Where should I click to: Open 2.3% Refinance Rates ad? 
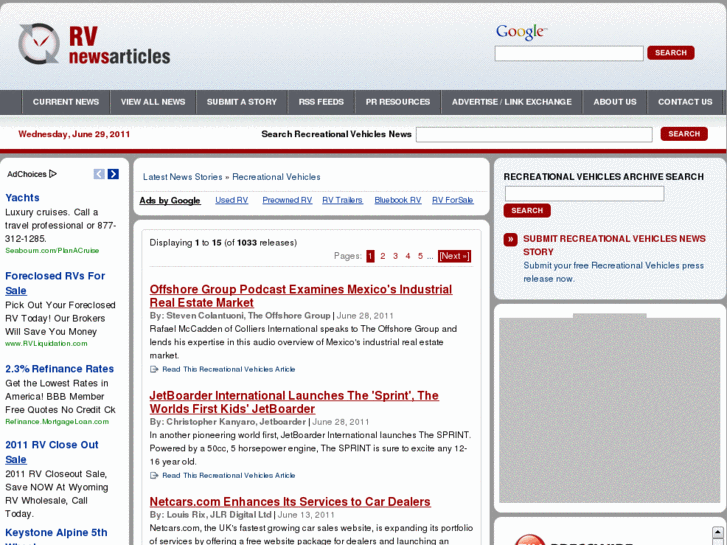point(59,369)
